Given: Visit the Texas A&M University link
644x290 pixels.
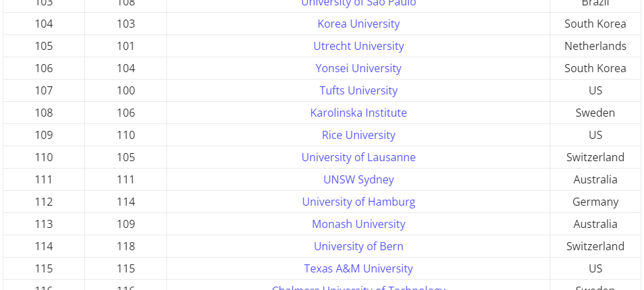Looking at the screenshot, I should point(358,268).
